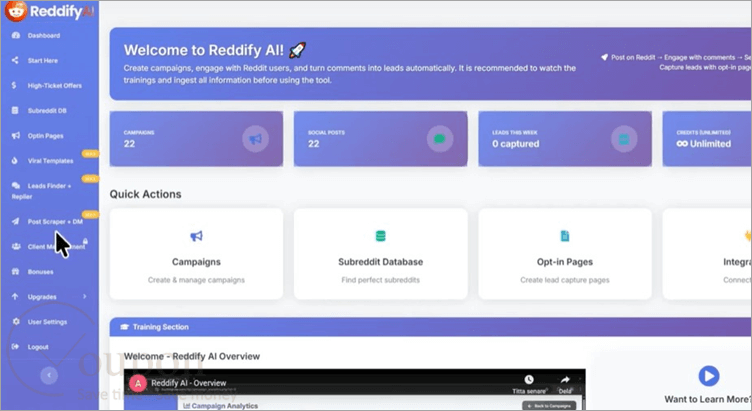Expand the Upgrades submenu arrow
This screenshot has width=752, height=411.
[85, 297]
